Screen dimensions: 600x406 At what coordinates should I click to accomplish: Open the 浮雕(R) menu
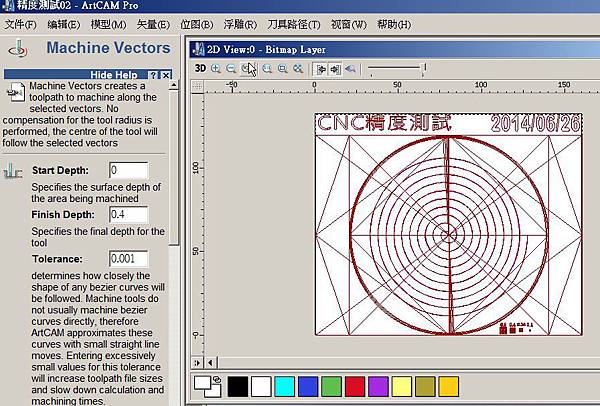click(x=240, y=24)
